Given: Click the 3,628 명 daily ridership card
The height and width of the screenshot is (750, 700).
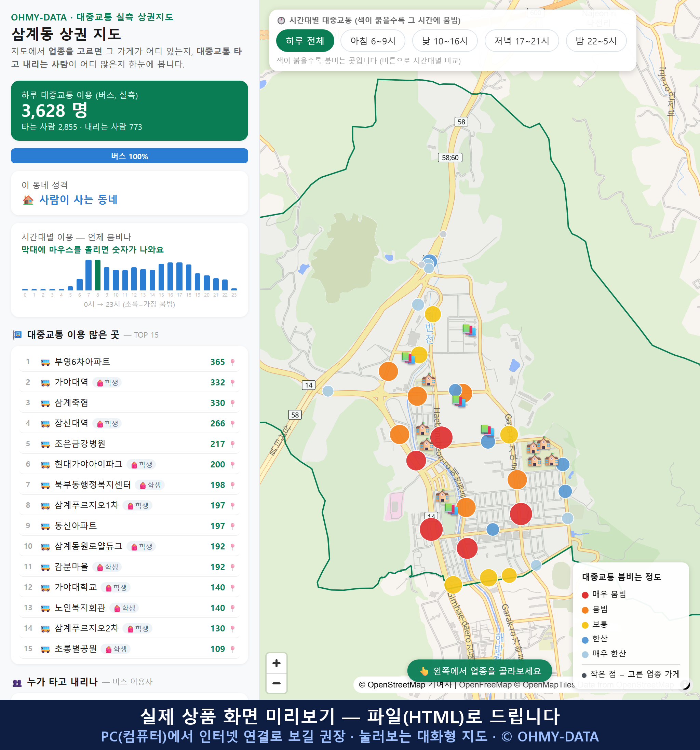Looking at the screenshot, I should coord(130,111).
